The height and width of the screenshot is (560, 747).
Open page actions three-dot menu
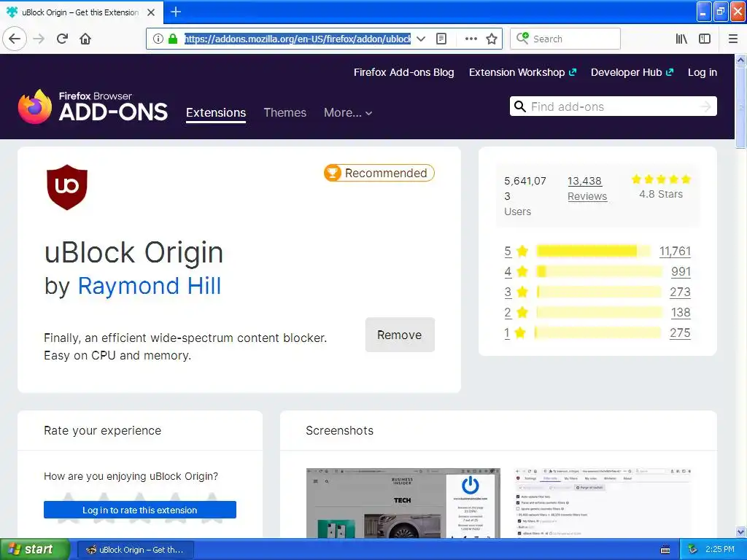coord(471,39)
